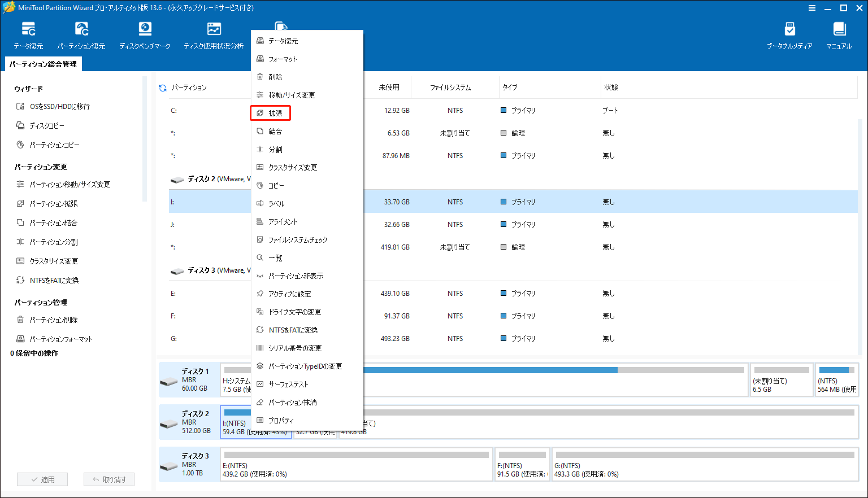The width and height of the screenshot is (868, 498).
Task: Click クラスタサイズ変更 in the left sidebar
Action: tap(47, 261)
